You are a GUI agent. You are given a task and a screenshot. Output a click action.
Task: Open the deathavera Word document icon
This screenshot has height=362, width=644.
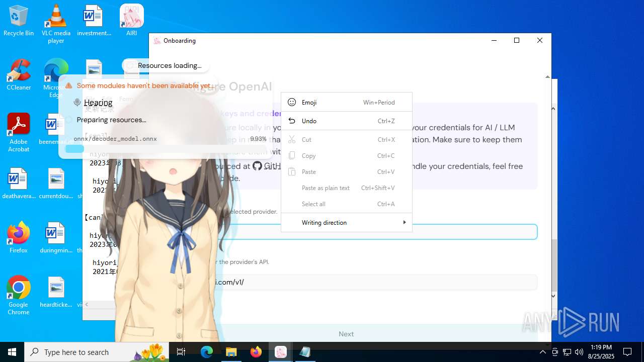(x=19, y=184)
